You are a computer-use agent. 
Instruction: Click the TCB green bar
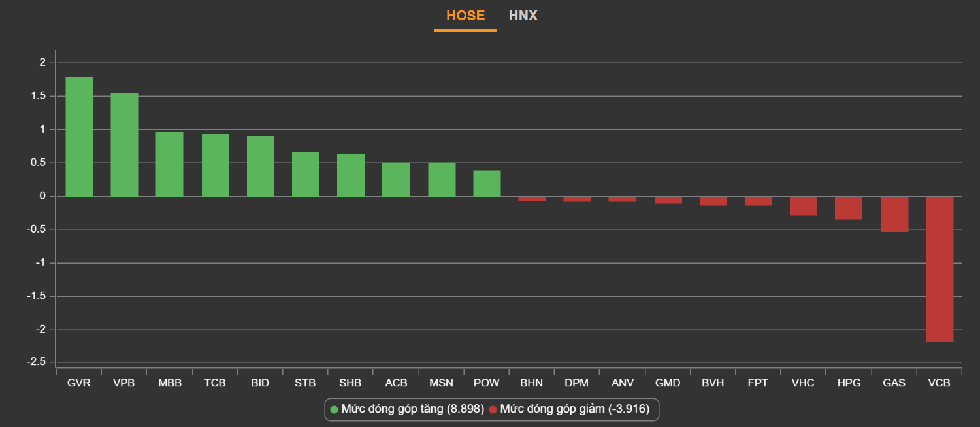pos(215,165)
